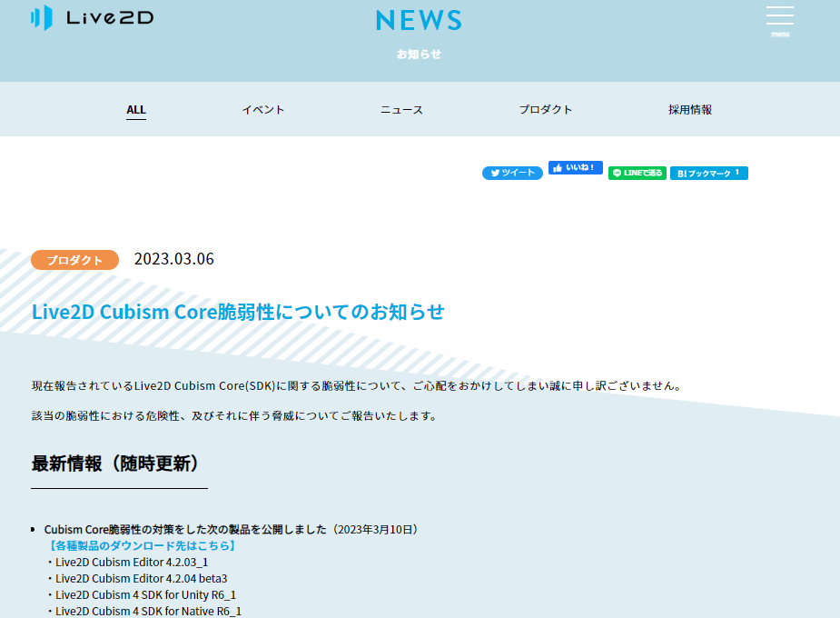The width and height of the screenshot is (840, 618).
Task: Open the hamburger menu
Action: [x=779, y=16]
